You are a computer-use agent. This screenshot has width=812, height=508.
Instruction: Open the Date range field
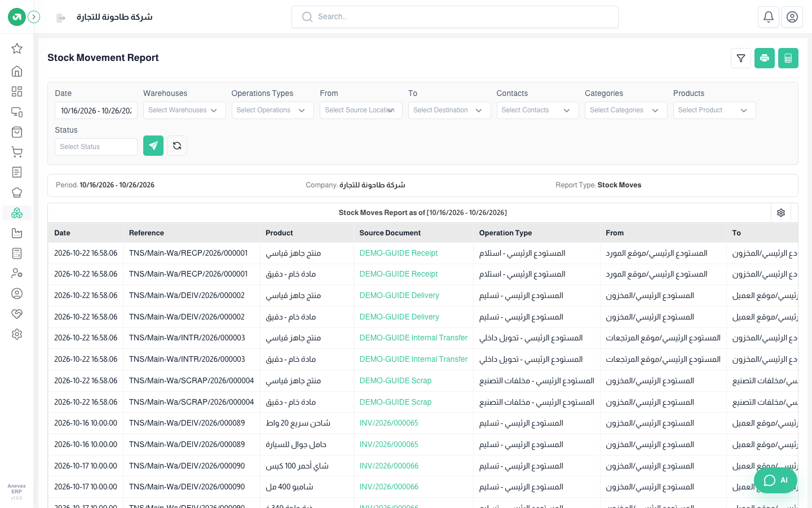pos(96,111)
